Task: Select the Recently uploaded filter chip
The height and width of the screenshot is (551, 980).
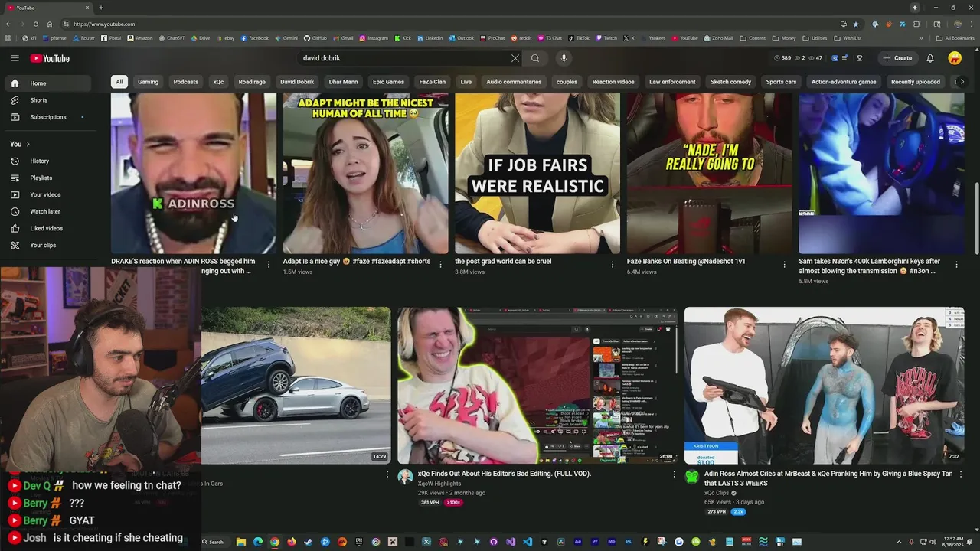Action: point(916,82)
